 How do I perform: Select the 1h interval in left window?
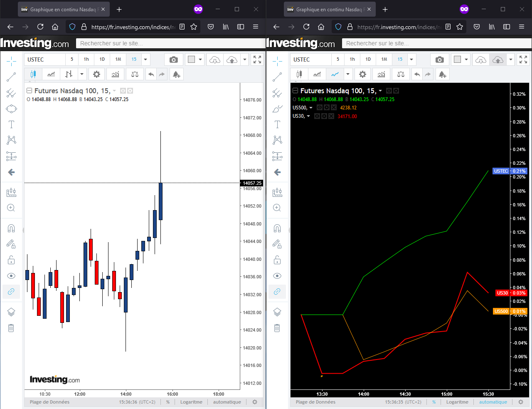click(86, 59)
